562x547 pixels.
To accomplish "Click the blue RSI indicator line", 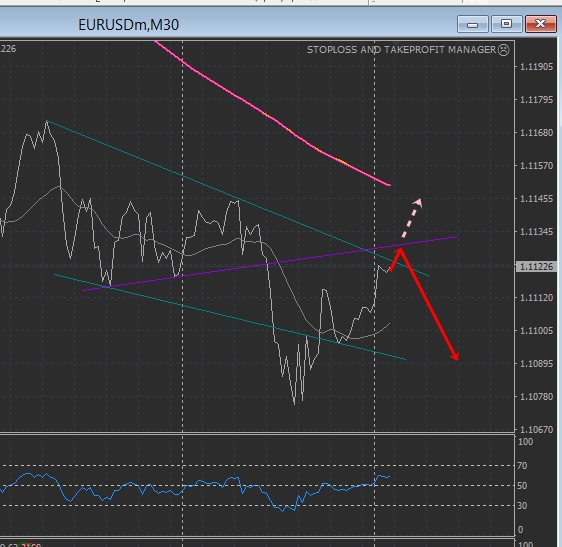I will [x=195, y=489].
